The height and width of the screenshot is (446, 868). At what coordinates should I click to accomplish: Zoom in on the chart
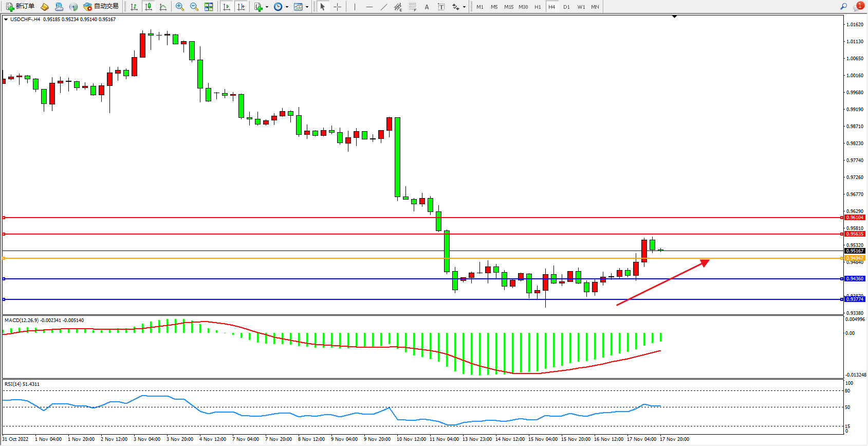pyautogui.click(x=180, y=7)
